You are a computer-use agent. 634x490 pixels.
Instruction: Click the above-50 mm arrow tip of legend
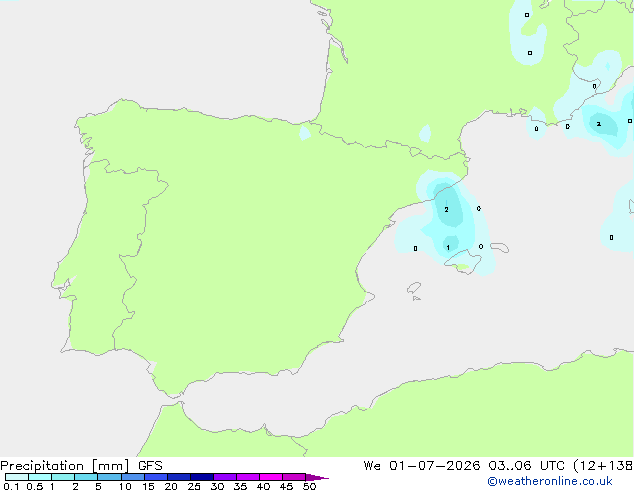[317, 477]
